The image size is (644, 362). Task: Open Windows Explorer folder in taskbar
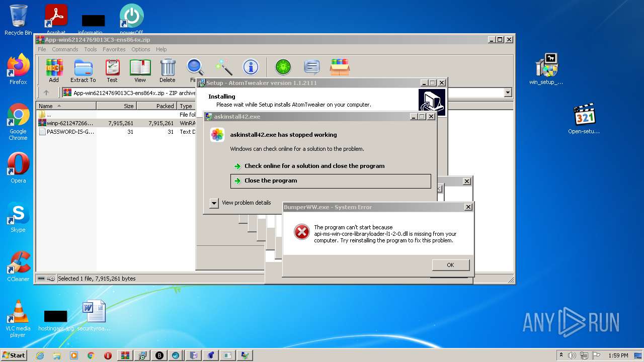point(57,355)
